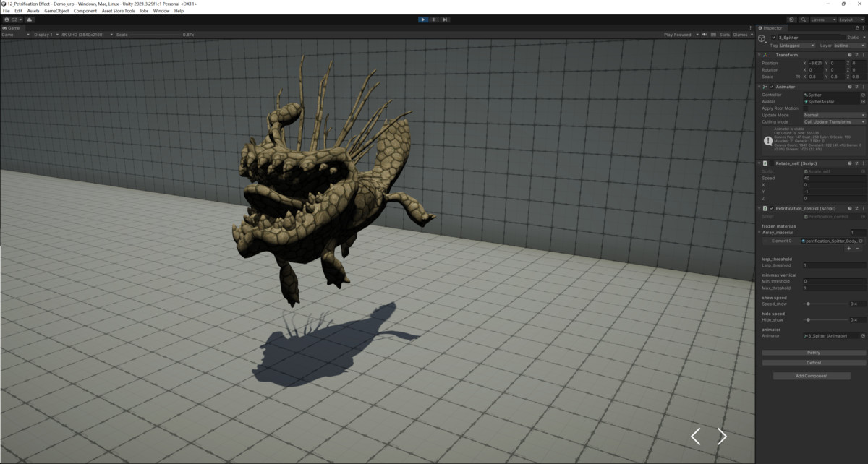Image resolution: width=868 pixels, height=464 pixels.
Task: Add an element to Array_material with plus icon
Action: [x=849, y=249]
